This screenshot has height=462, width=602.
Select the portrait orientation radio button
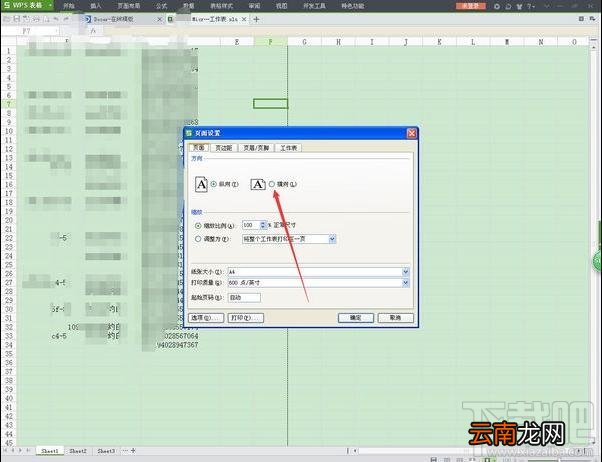[x=214, y=184]
